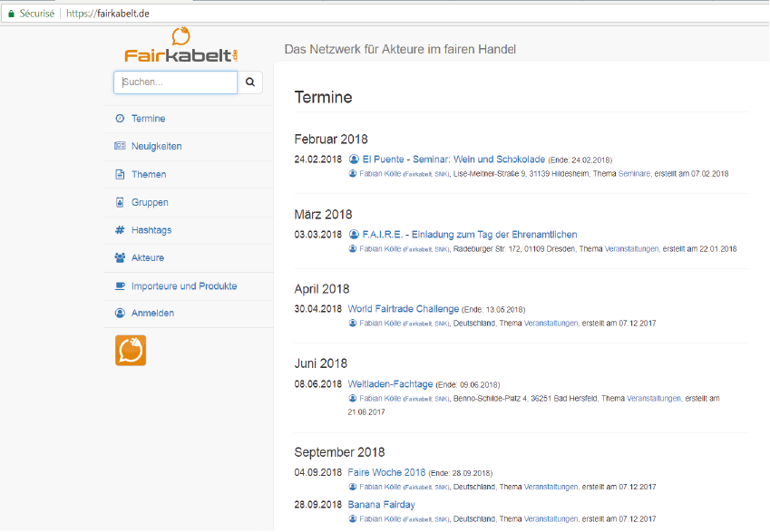
Task: Click the newspaper icon beside Neuigkeiten
Action: (x=120, y=146)
